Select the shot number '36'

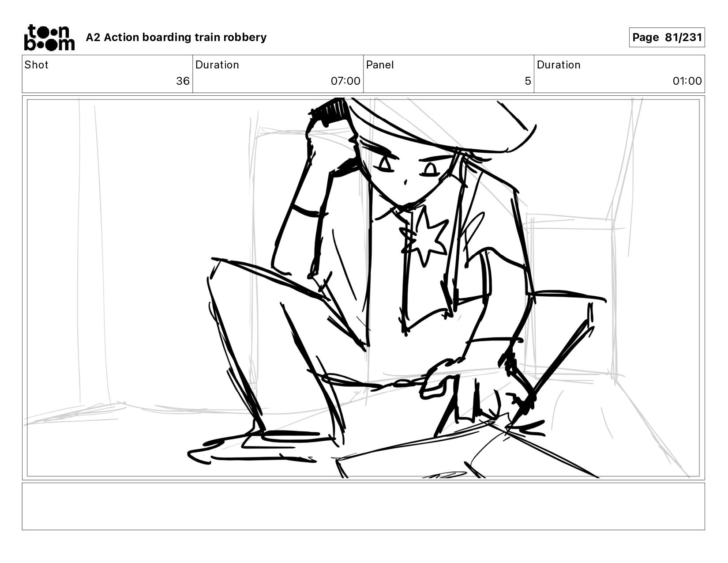coord(183,81)
